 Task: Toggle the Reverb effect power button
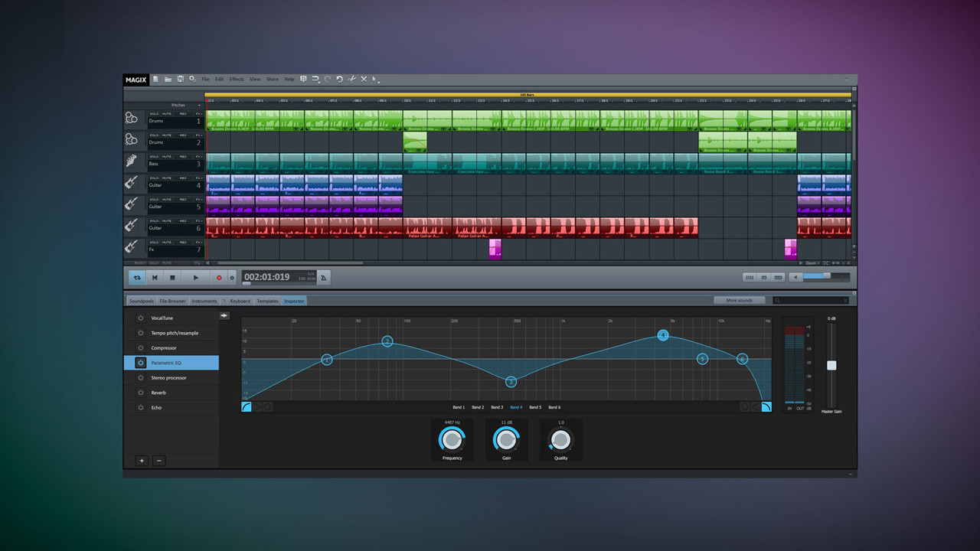141,393
